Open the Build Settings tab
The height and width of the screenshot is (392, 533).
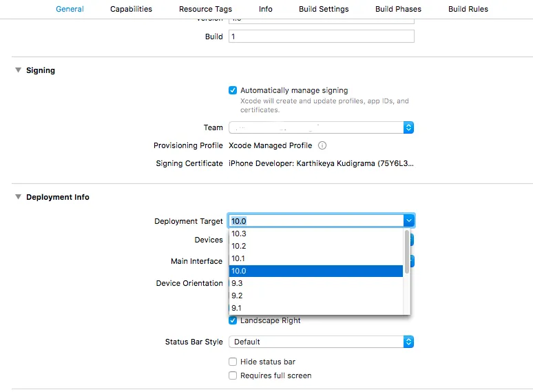click(324, 9)
